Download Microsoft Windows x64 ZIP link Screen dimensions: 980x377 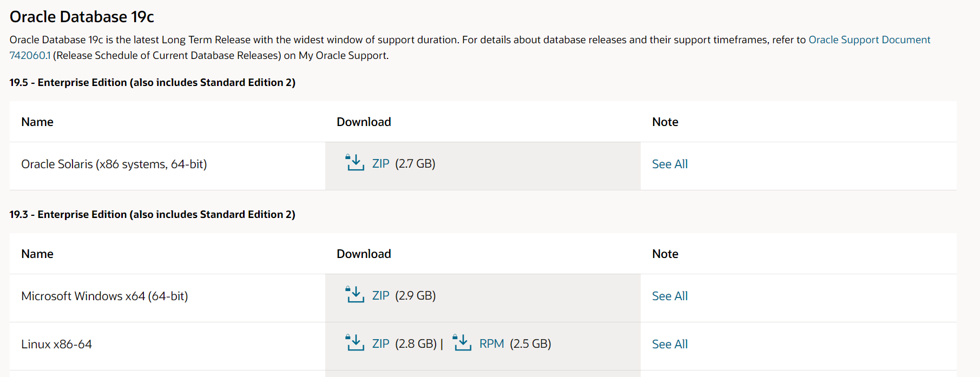point(381,295)
